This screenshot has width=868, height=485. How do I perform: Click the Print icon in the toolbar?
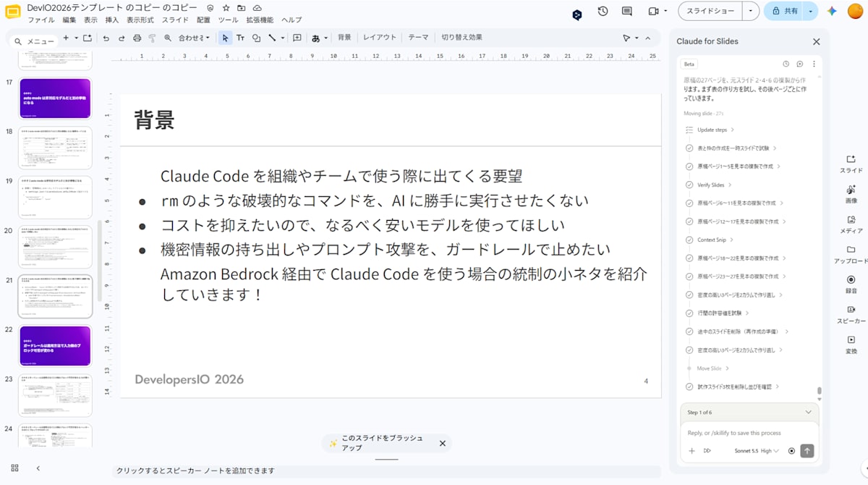point(137,38)
